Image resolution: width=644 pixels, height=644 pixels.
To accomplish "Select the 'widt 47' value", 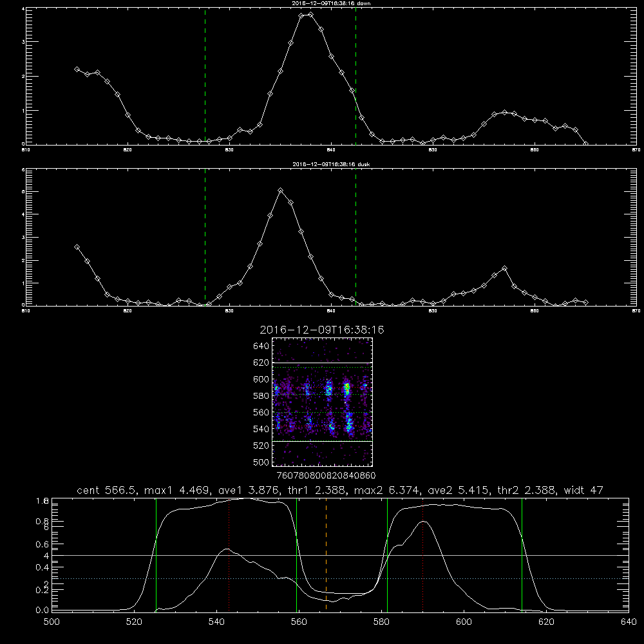I will point(583,490).
